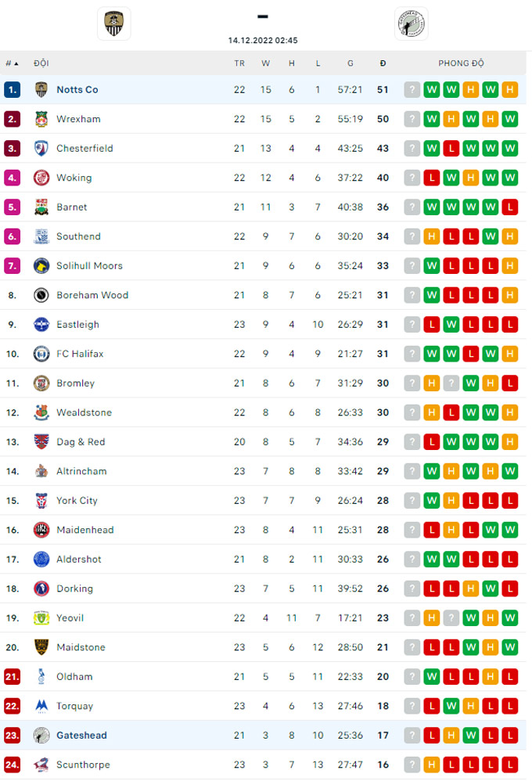Open Wrexham team logo in table
The height and width of the screenshot is (781, 532).
click(41, 119)
